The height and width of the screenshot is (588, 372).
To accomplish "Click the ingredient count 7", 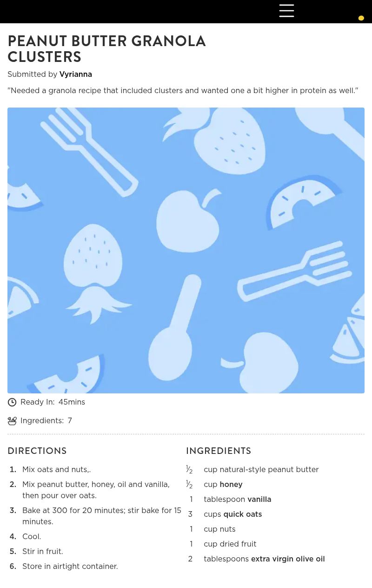I will 70,421.
